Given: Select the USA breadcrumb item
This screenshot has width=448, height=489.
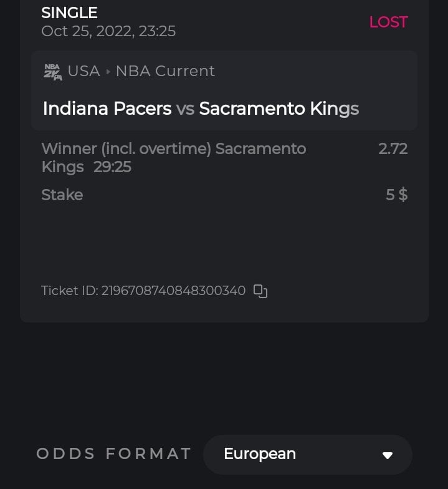Looking at the screenshot, I should [x=83, y=71].
